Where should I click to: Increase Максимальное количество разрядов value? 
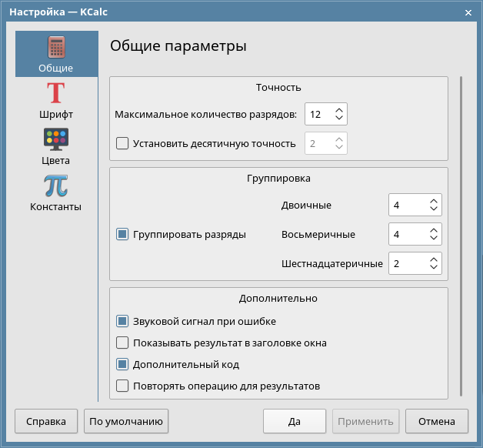click(x=339, y=109)
